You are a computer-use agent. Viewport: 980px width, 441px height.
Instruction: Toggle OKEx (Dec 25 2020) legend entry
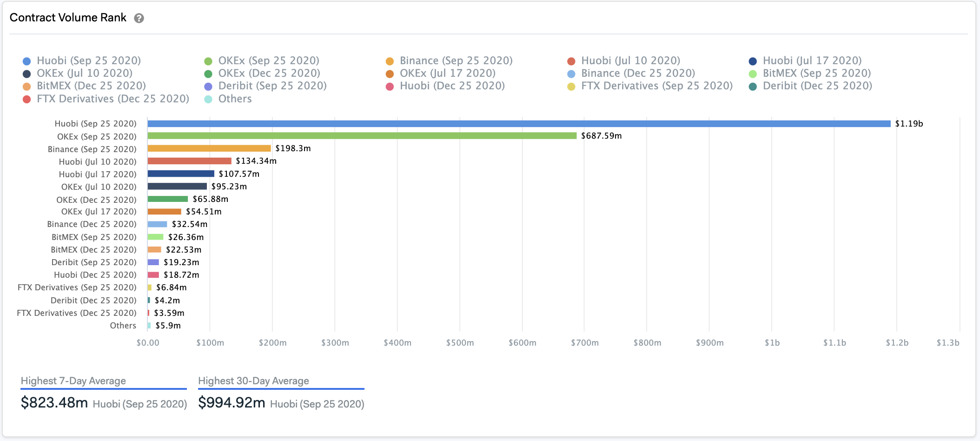point(262,73)
